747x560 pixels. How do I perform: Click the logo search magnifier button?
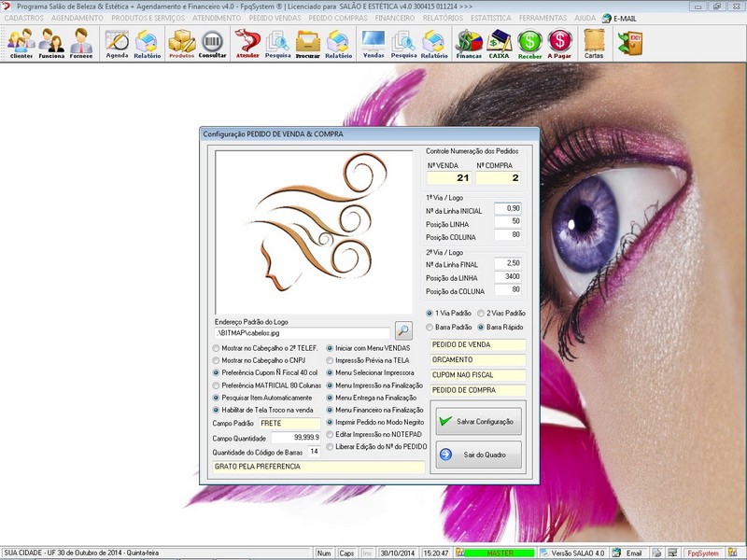[402, 329]
